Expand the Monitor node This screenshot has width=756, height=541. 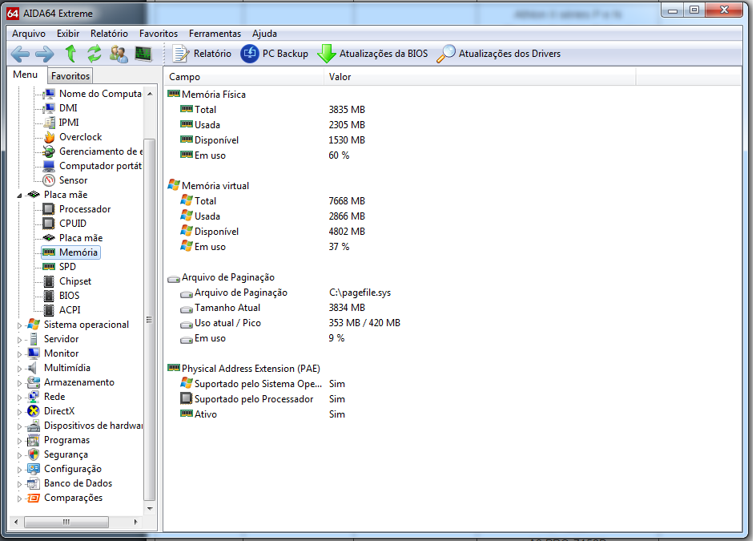tap(19, 355)
